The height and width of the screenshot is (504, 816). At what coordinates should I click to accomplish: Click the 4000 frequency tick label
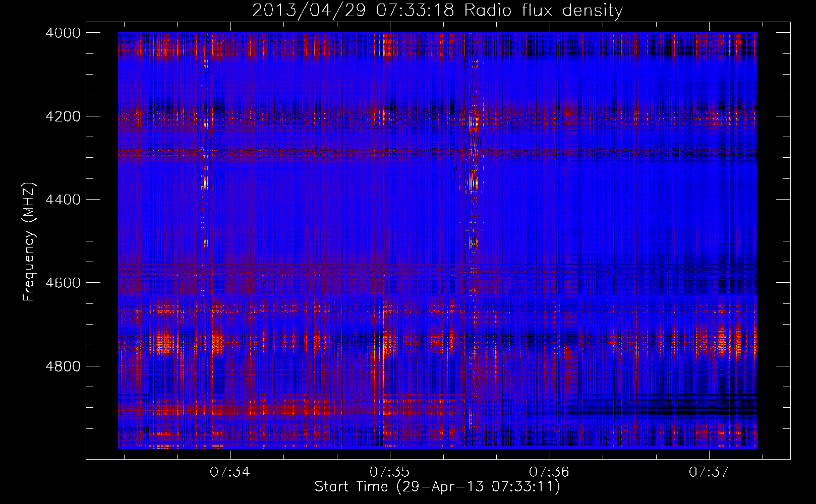click(63, 33)
